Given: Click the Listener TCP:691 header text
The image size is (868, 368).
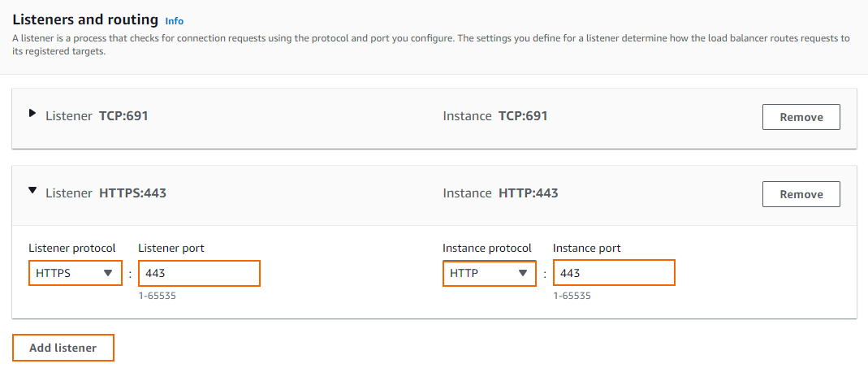Looking at the screenshot, I should tap(97, 116).
